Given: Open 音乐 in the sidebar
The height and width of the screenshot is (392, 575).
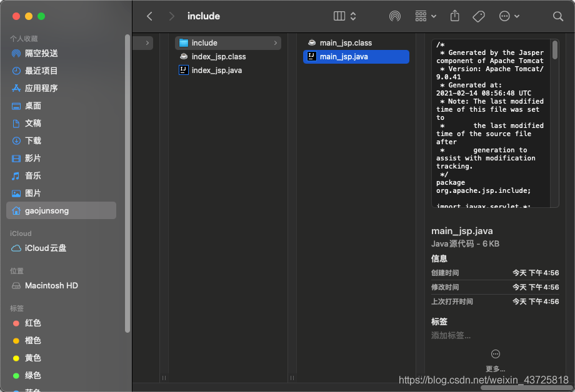Looking at the screenshot, I should tap(61, 176).
